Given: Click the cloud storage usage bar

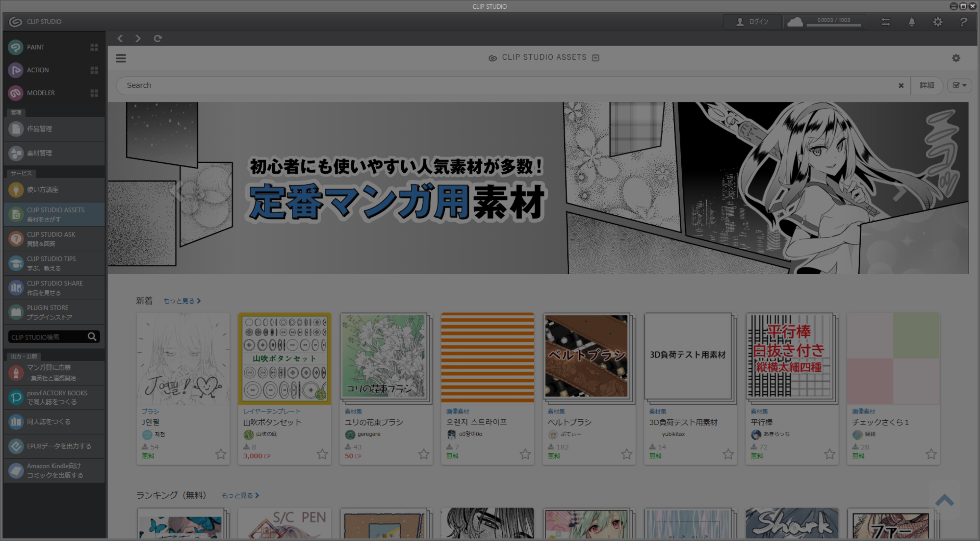Looking at the screenshot, I should click(x=833, y=25).
